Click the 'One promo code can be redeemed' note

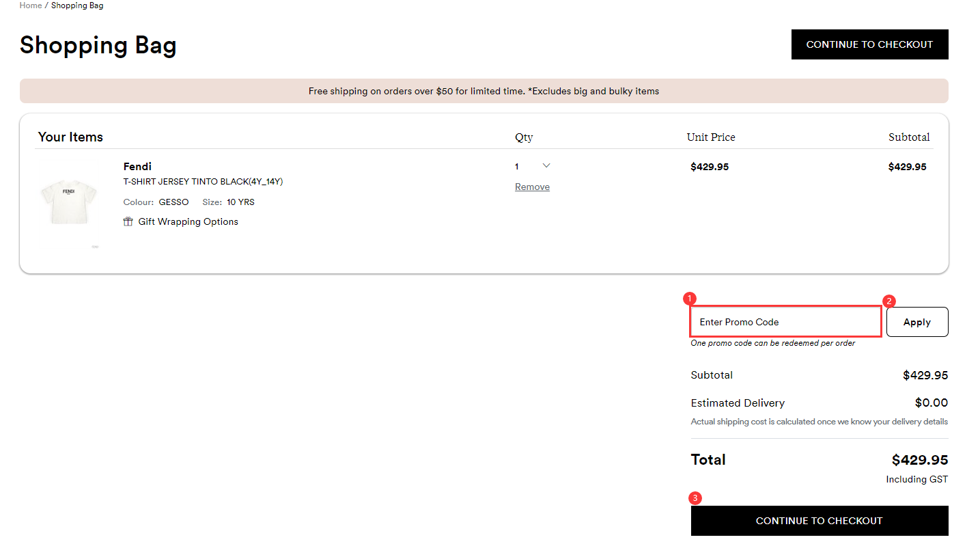tap(773, 343)
